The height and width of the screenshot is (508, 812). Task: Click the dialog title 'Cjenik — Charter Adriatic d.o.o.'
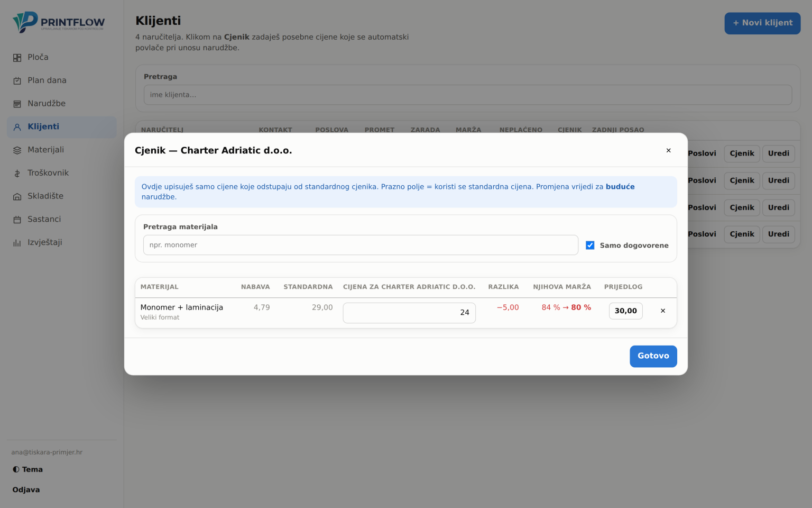214,150
